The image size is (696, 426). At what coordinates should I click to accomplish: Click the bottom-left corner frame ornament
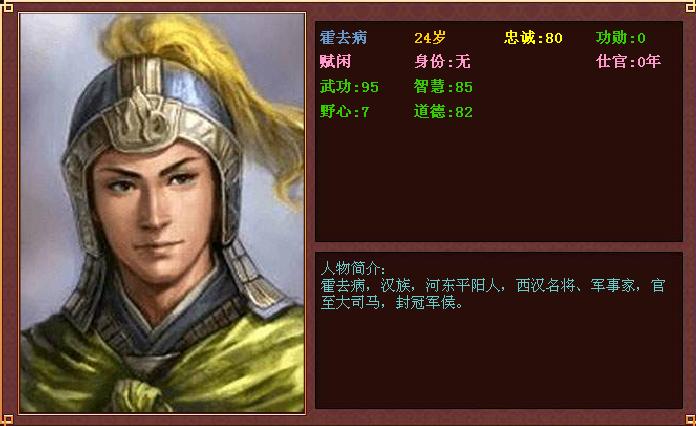[7, 419]
